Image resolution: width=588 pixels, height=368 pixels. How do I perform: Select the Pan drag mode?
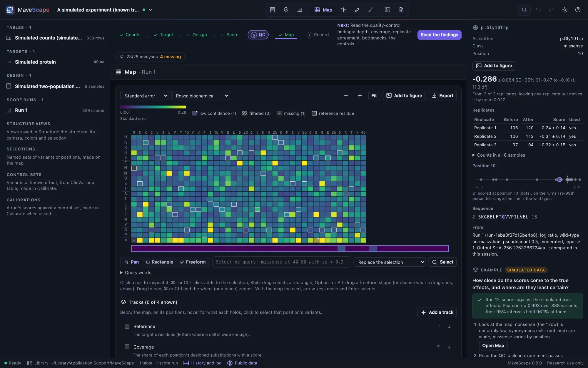click(x=132, y=262)
